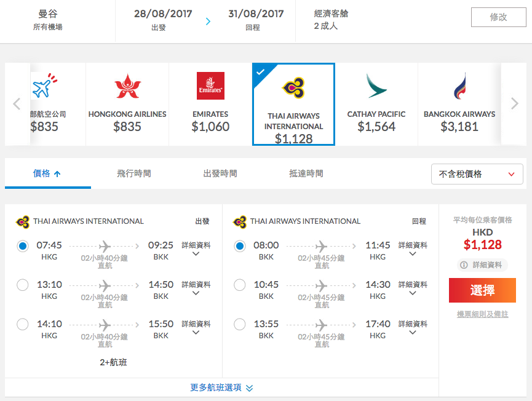This screenshot has width=532, height=401.
Task: Open the 機票細則及備註 fare rules link
Action: coord(482,314)
